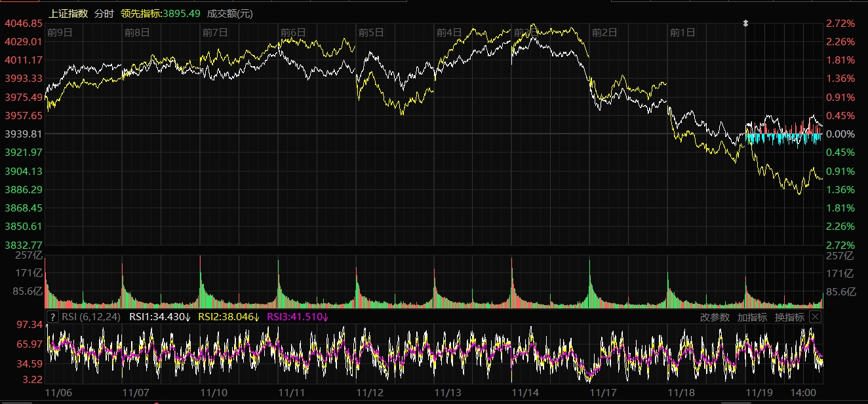Click the resize arrows icon above today's chart
This screenshot has height=404, width=868.
pos(745,23)
